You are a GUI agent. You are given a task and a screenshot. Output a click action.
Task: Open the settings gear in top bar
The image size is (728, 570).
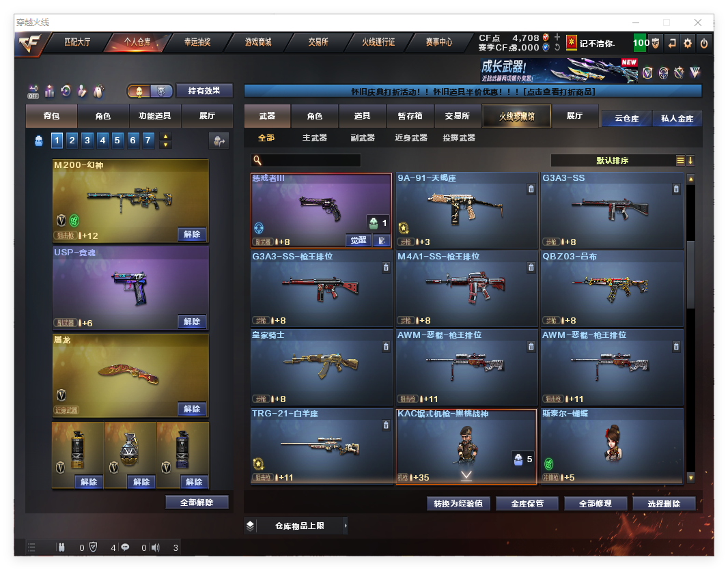688,43
